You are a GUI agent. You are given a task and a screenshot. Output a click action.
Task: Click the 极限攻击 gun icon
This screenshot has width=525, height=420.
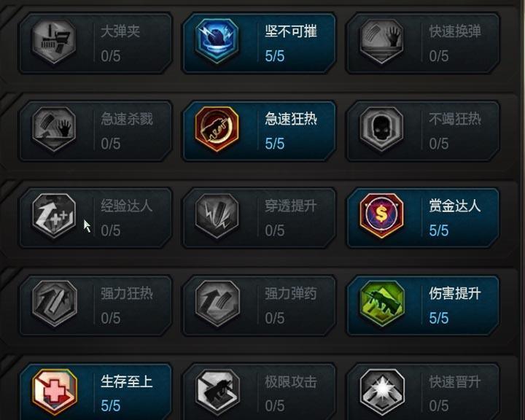click(x=217, y=391)
